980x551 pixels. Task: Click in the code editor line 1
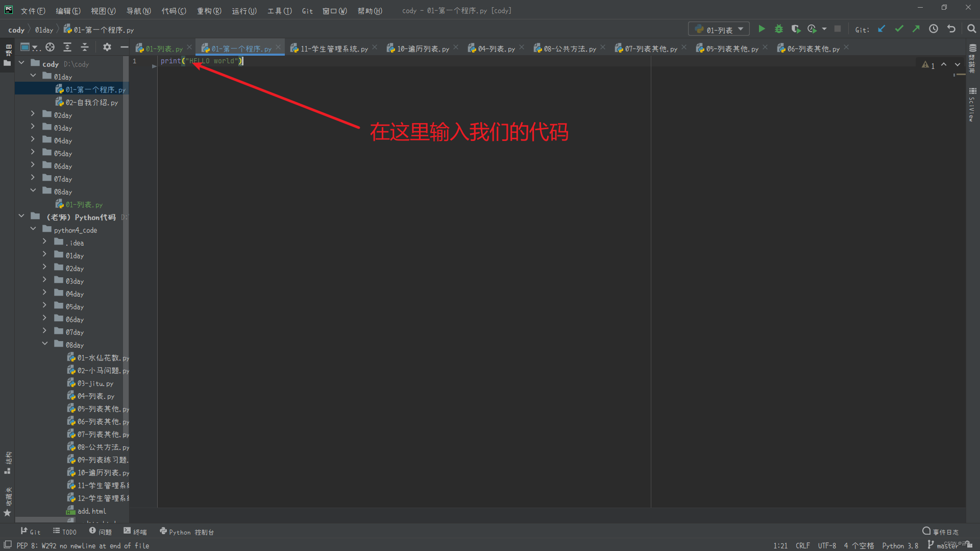click(x=202, y=61)
